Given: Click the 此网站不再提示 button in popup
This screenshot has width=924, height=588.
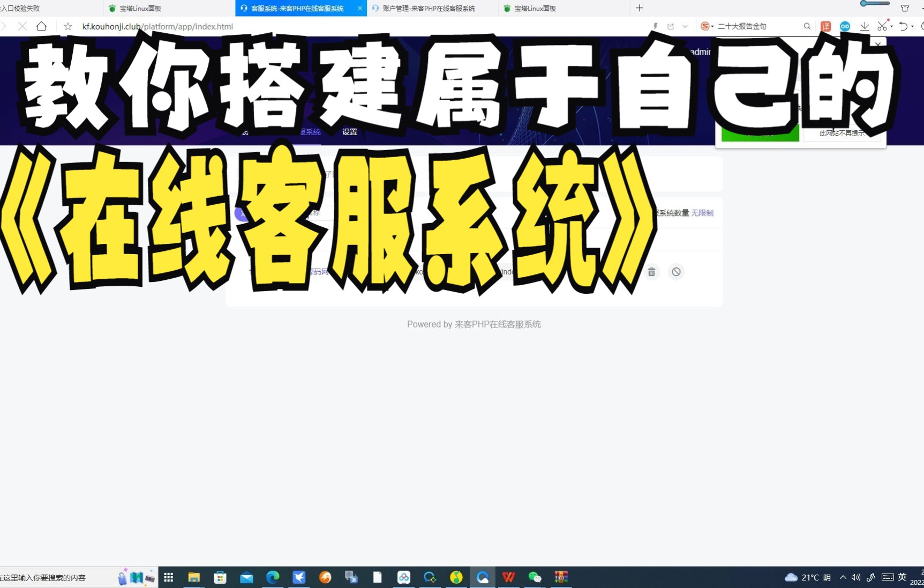Looking at the screenshot, I should tap(842, 133).
